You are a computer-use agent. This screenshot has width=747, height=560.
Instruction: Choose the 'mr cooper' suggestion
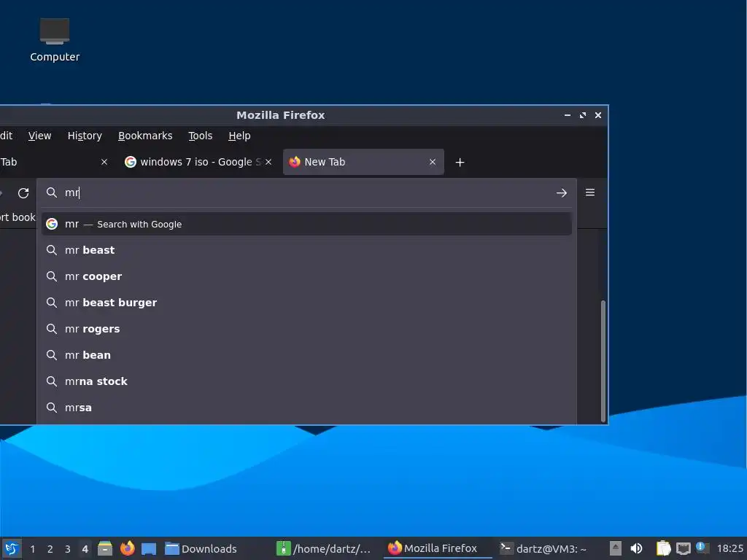tap(307, 276)
